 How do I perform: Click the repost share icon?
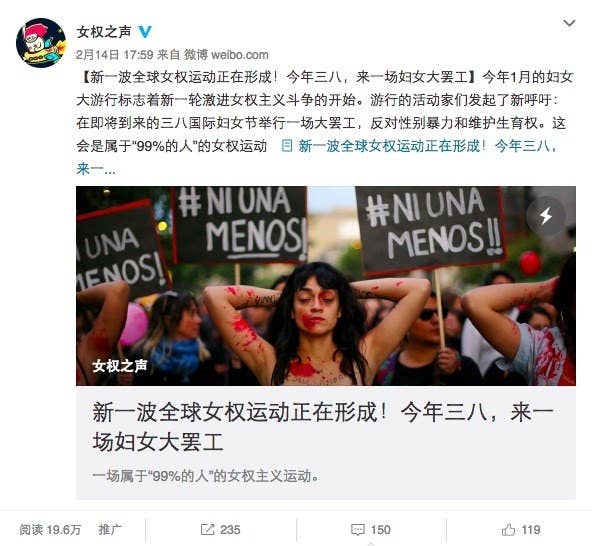[x=207, y=530]
